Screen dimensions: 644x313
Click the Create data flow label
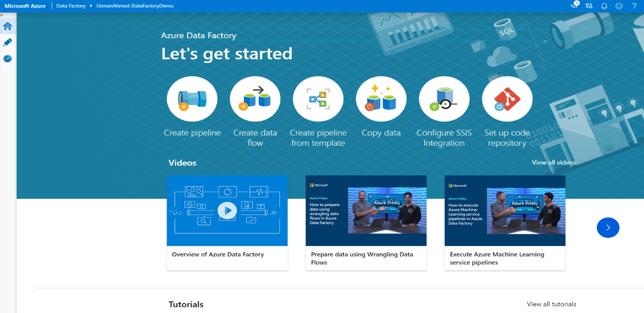[x=255, y=138]
